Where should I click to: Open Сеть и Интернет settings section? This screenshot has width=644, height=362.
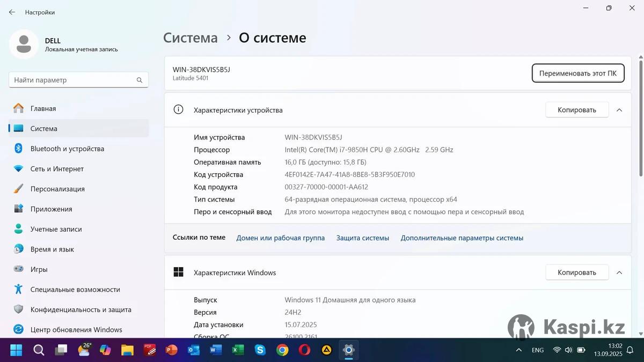click(x=57, y=169)
